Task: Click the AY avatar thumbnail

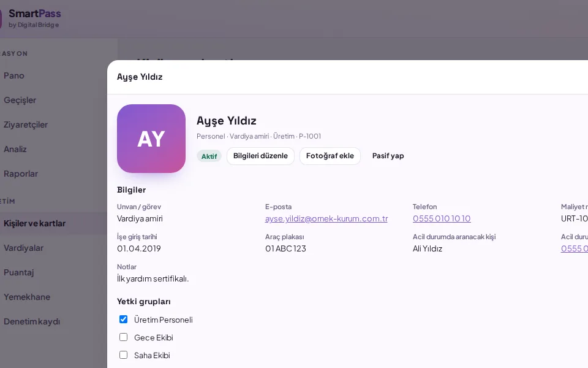Action: [151, 139]
